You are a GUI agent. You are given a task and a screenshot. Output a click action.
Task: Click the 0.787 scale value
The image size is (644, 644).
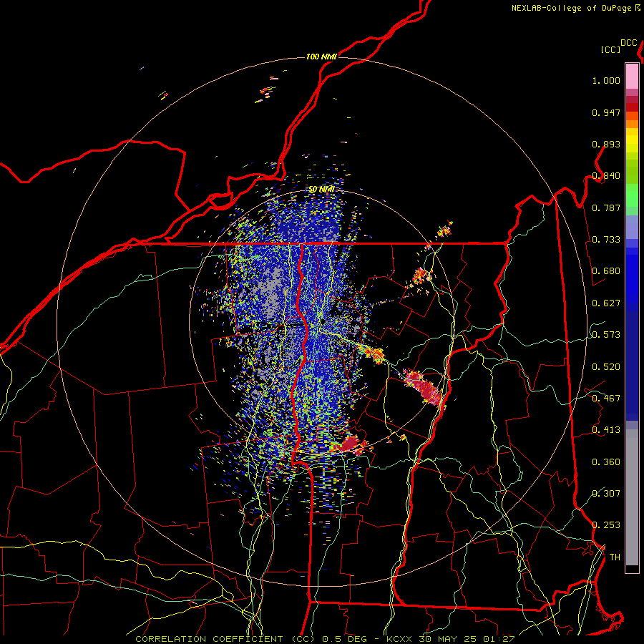606,208
